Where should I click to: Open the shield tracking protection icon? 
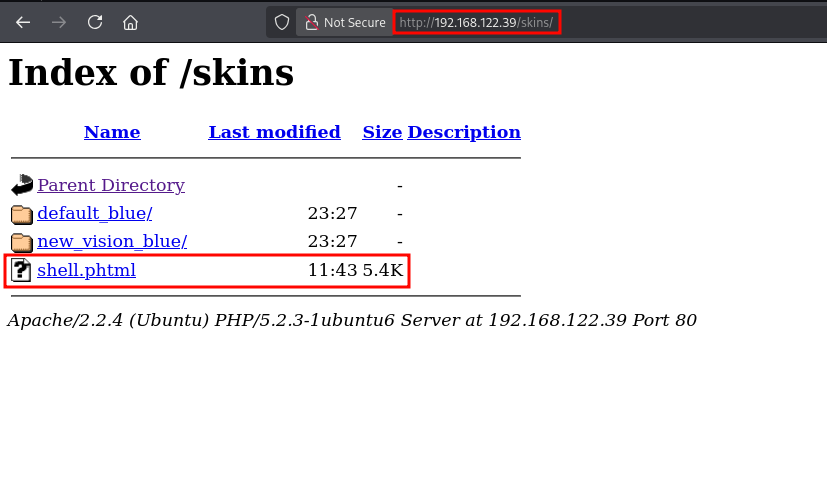tap(282, 22)
